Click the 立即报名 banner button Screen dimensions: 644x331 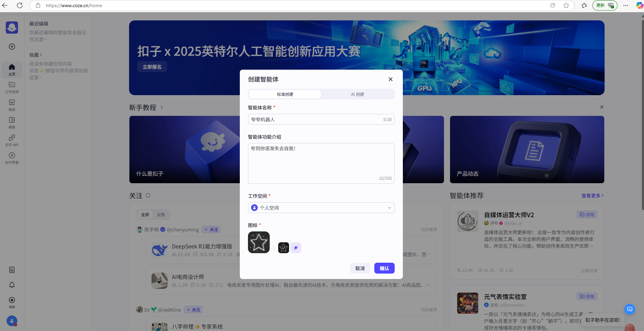[x=152, y=67]
